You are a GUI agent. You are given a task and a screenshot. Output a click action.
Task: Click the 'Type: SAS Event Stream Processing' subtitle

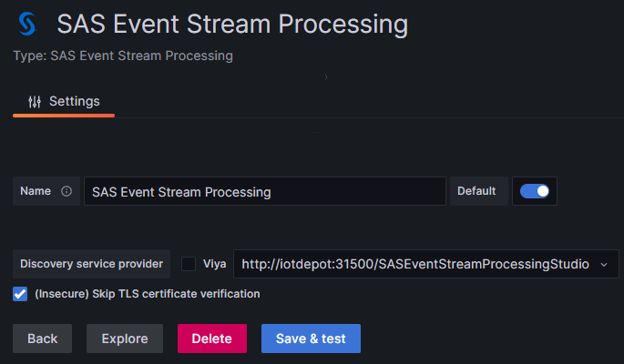(123, 56)
